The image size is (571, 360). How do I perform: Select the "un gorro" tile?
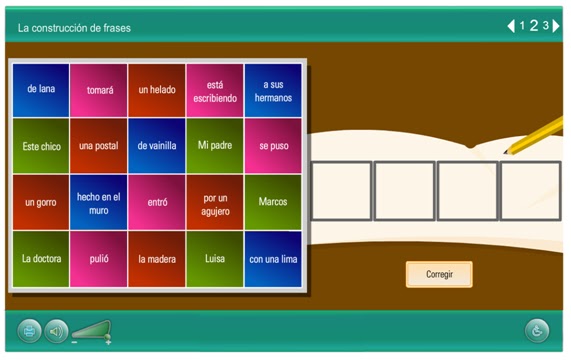click(x=41, y=202)
